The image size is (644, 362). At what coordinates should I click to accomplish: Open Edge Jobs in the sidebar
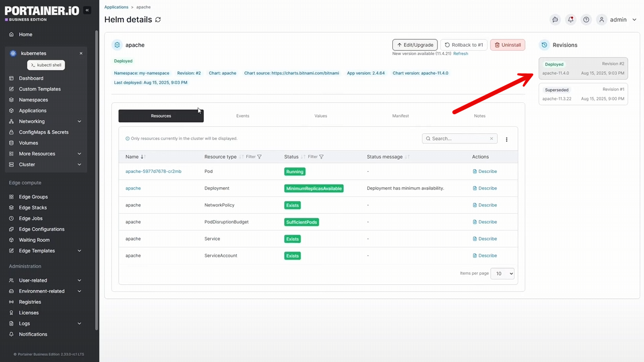[31, 218]
